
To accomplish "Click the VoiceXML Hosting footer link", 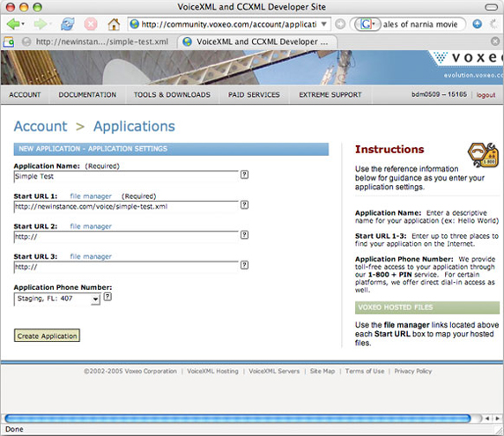I will tap(212, 371).
